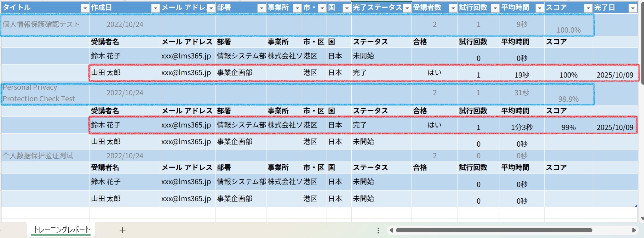The width and height of the screenshot is (644, 238).
Task: Select 作成日 2022/10/24 of 個人情報保護確認テスト
Action: coord(125,24)
